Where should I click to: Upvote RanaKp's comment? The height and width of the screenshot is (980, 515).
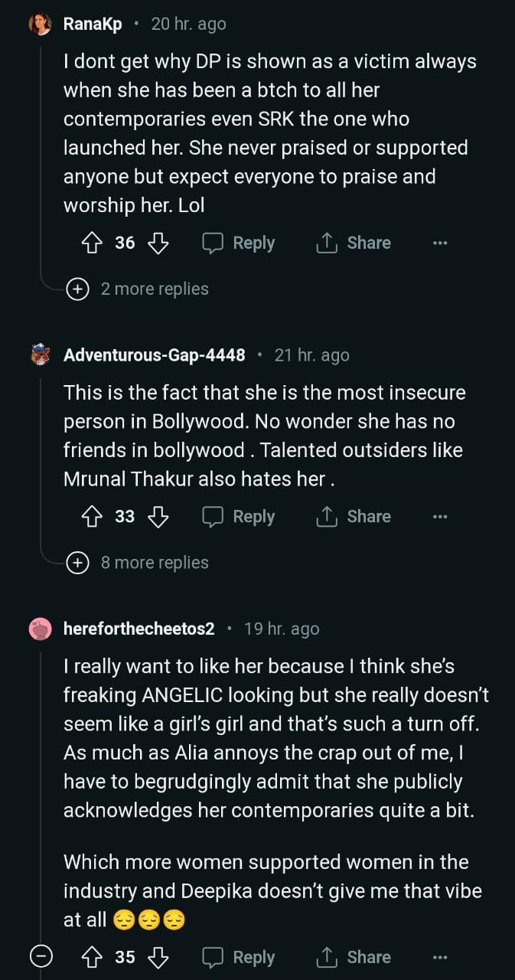click(x=92, y=243)
